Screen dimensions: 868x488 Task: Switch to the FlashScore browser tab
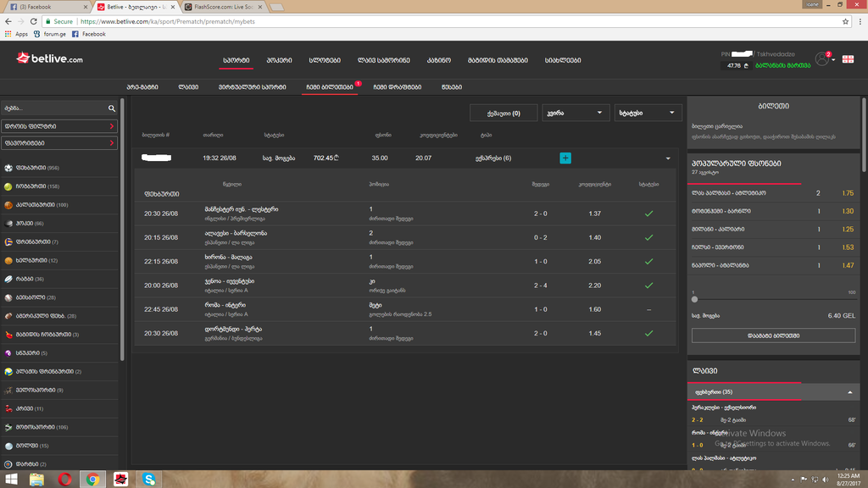click(225, 6)
